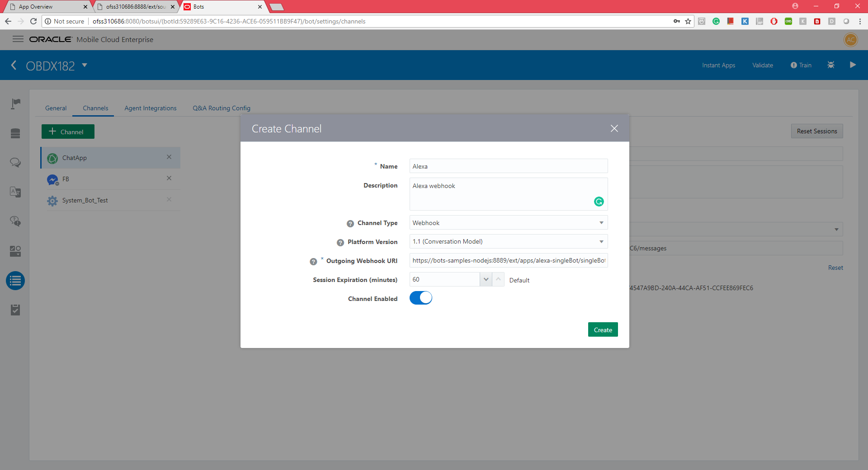Screen dimensions: 868x470
Task: Open the Settings list sidebar icon
Action: (x=15, y=281)
